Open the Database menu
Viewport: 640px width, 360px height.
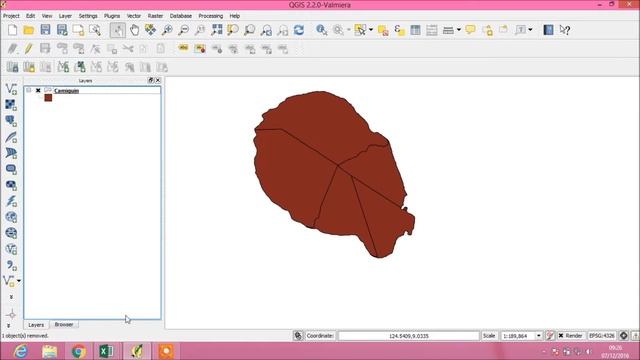click(181, 16)
